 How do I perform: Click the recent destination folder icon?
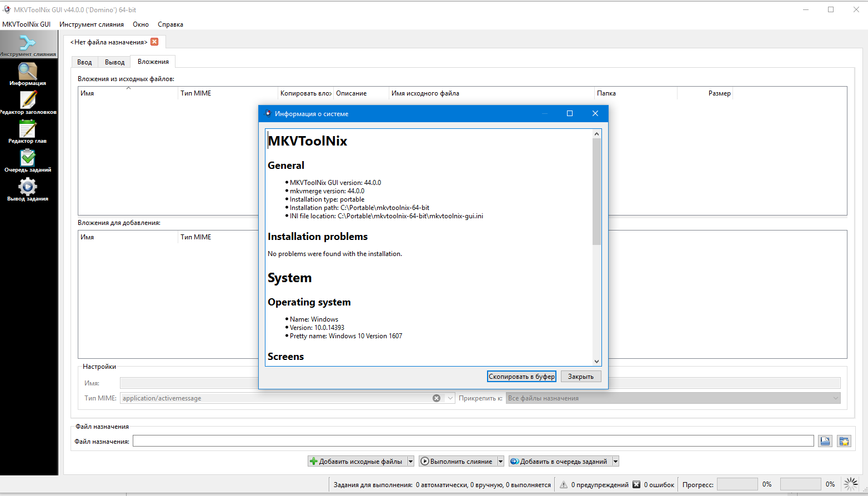844,441
